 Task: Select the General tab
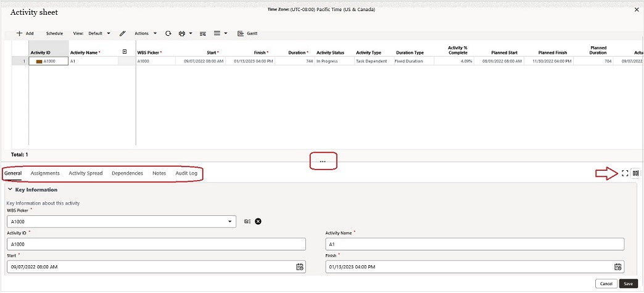[13, 173]
